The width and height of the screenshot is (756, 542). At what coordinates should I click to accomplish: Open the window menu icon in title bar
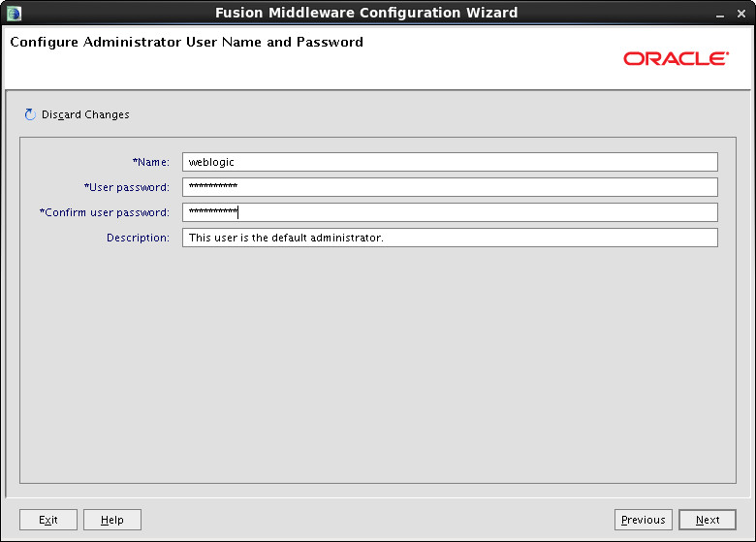14,13
